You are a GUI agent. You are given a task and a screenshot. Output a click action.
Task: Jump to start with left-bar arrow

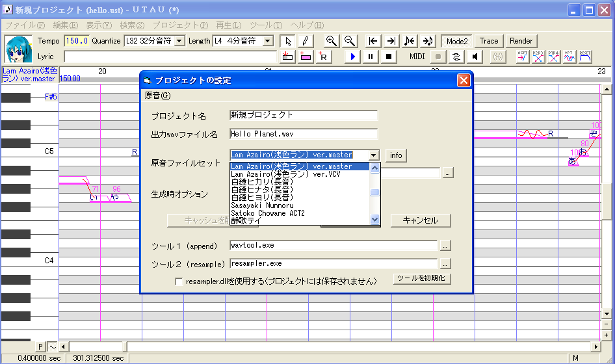point(373,41)
